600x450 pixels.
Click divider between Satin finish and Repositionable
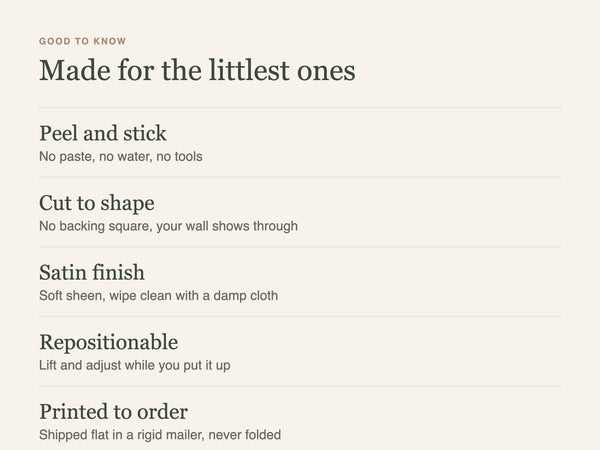pyautogui.click(x=300, y=316)
